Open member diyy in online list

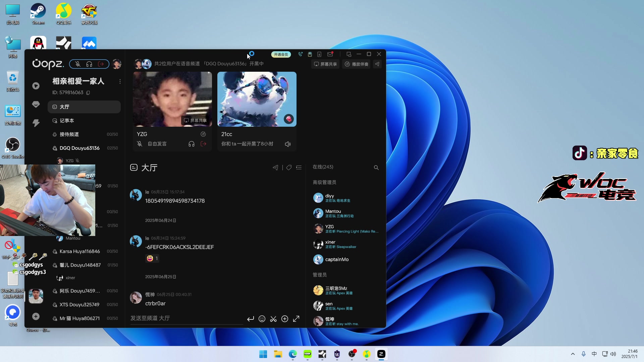(x=345, y=198)
